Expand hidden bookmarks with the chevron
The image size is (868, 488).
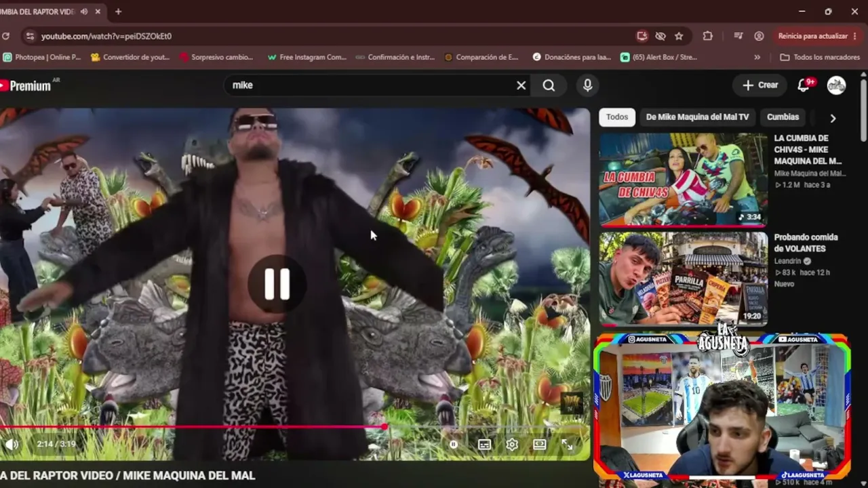757,58
